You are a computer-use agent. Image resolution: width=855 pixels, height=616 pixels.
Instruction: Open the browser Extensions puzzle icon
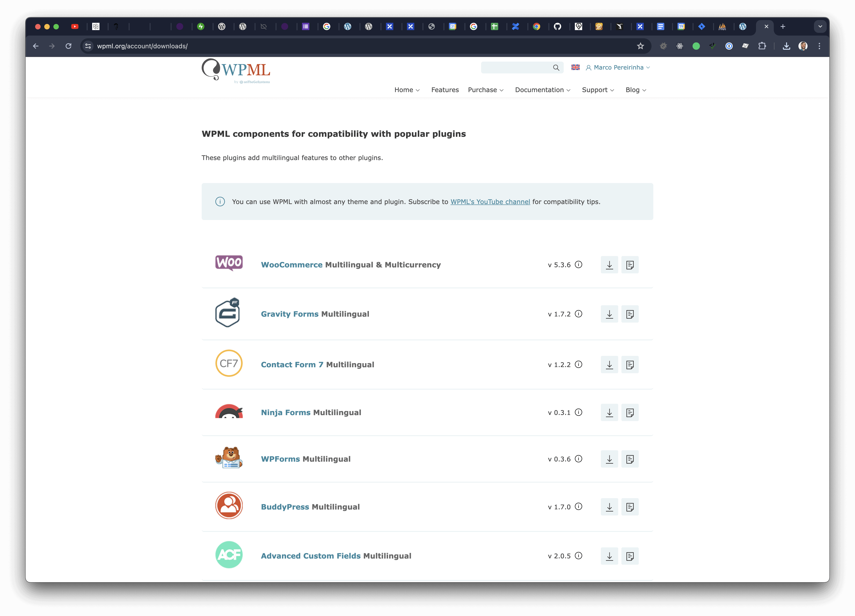pos(762,46)
